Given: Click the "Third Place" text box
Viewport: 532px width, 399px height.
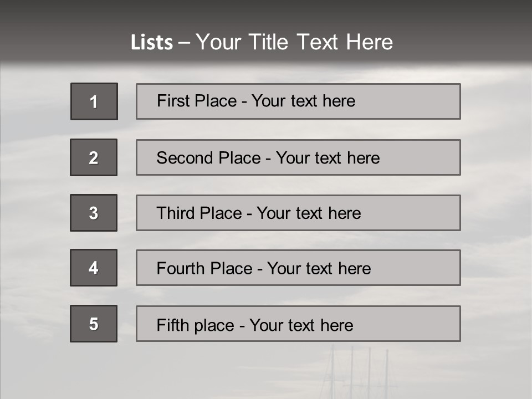Looking at the screenshot, I should (x=298, y=213).
